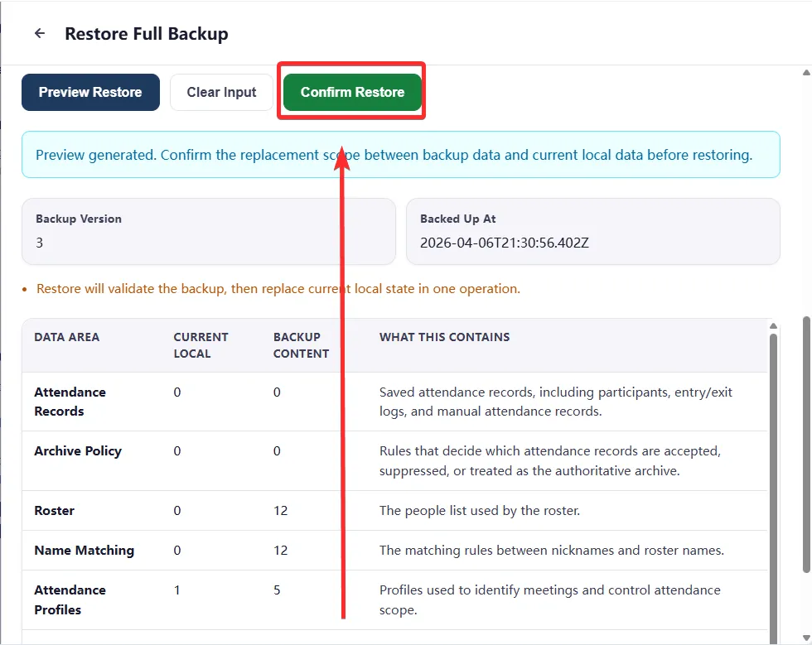
Task: Click the Roster description text
Action: point(480,510)
